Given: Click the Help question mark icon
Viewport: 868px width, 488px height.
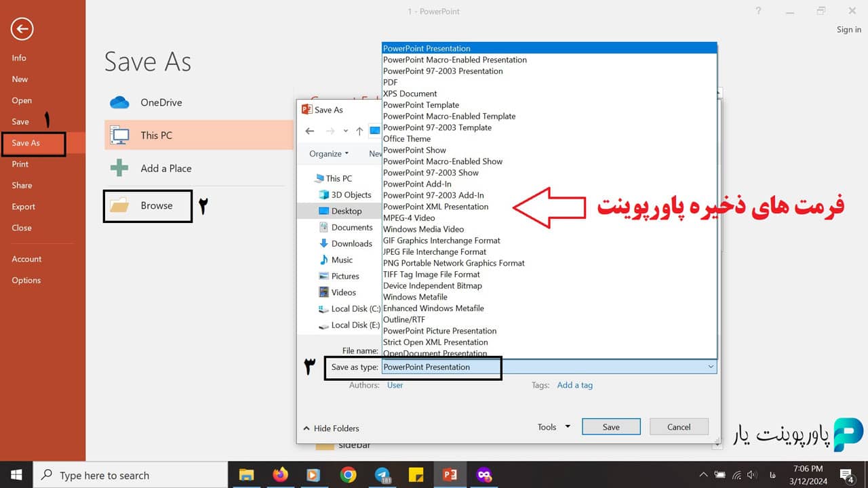Looking at the screenshot, I should point(759,11).
